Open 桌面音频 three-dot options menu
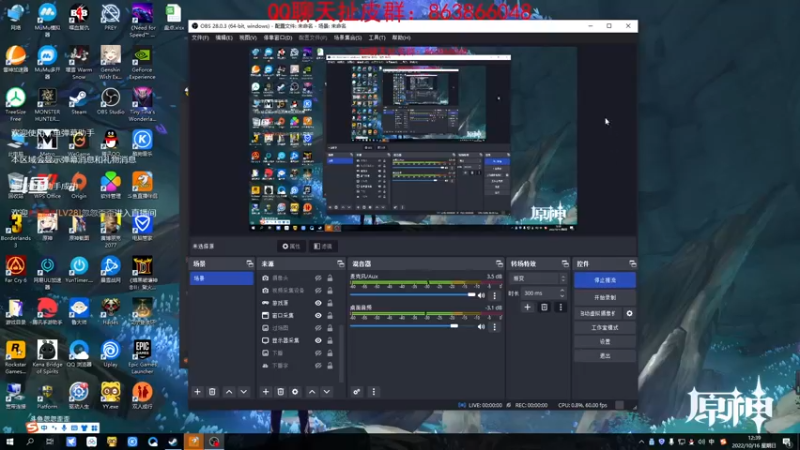 pyautogui.click(x=494, y=327)
